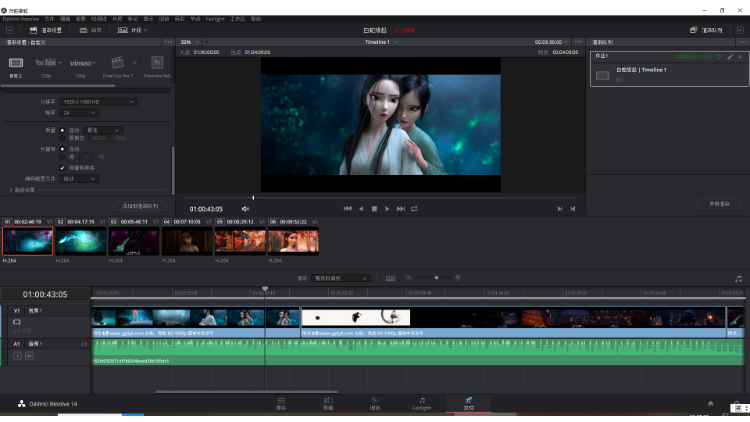
Task: Toggle the Render Queue panel button
Action: 706,30
